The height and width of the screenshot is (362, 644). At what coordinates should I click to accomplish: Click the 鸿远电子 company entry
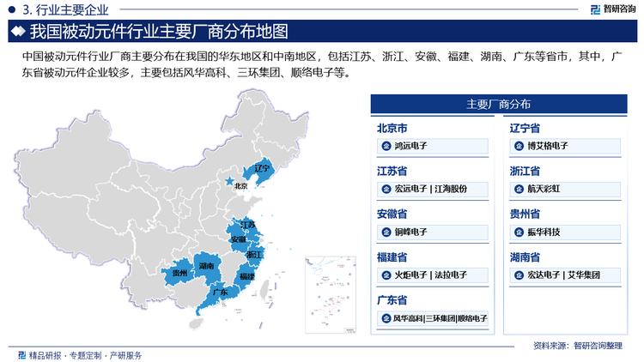point(433,146)
